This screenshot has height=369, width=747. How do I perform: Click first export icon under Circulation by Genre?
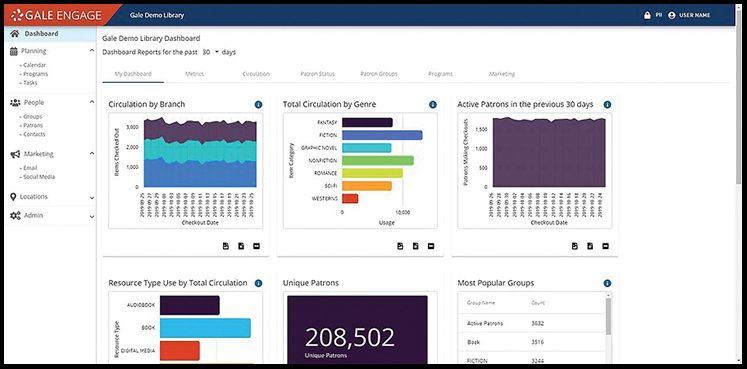pyautogui.click(x=400, y=246)
